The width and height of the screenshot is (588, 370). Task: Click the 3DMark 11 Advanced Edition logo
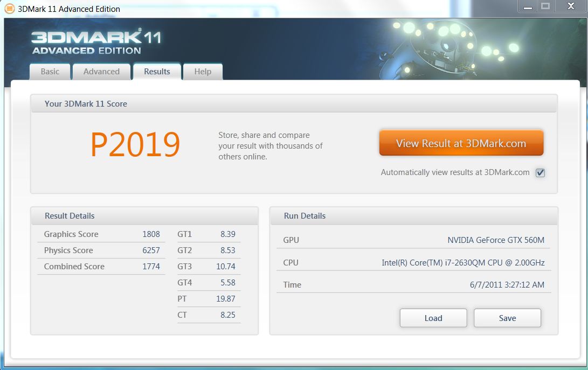96,41
